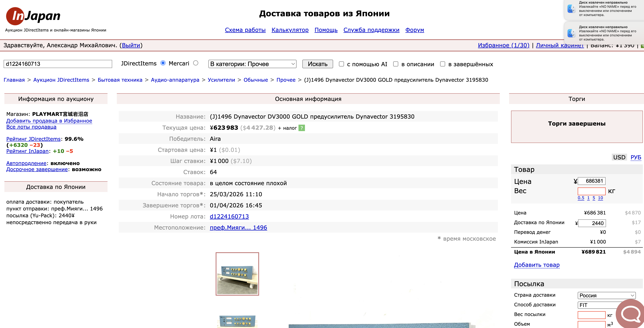Click the first amplifier photo thumbnail
644x328 pixels.
point(237,274)
